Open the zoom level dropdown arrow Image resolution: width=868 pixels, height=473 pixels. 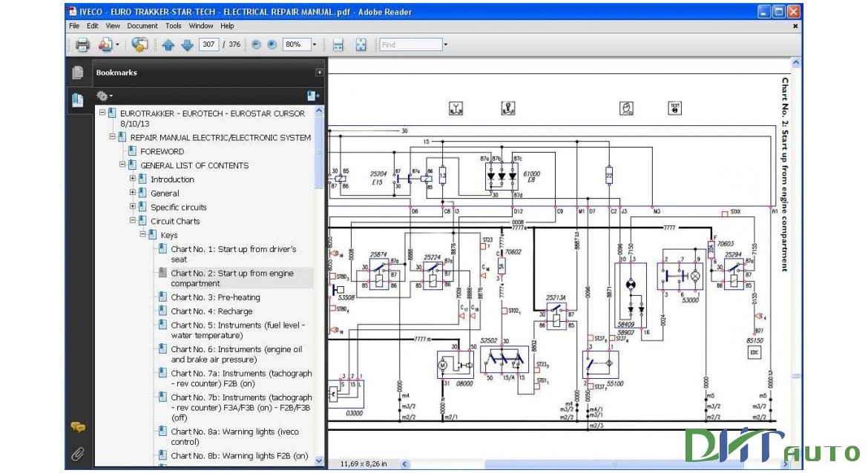click(x=315, y=44)
